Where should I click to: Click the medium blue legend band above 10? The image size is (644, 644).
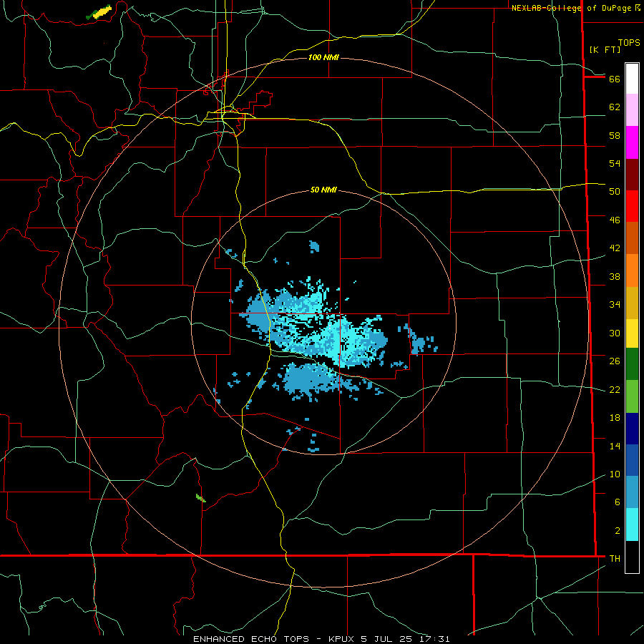click(x=632, y=460)
